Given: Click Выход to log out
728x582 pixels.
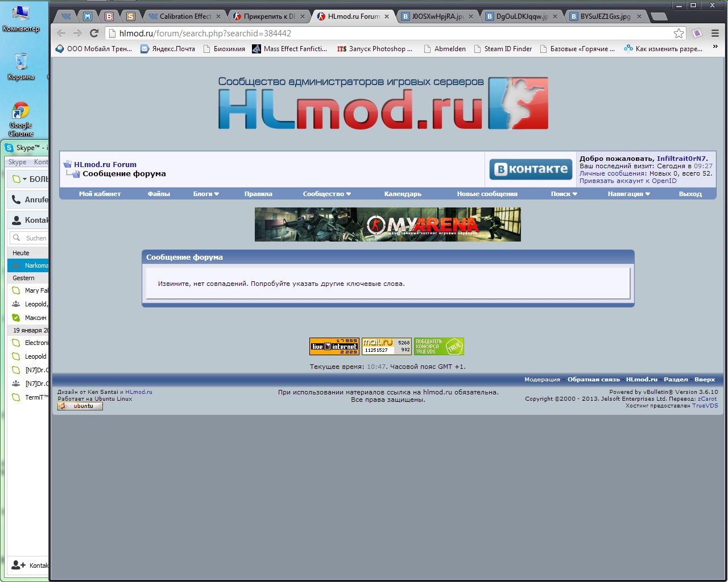Looking at the screenshot, I should pyautogui.click(x=690, y=194).
